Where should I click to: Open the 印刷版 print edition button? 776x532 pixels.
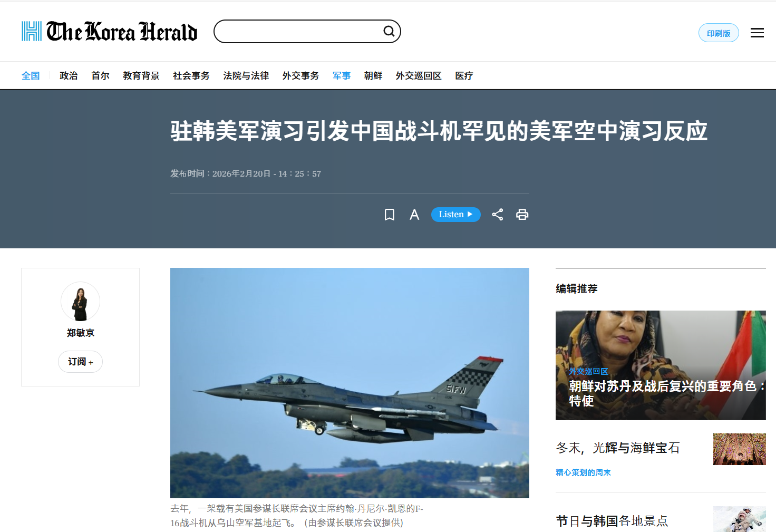click(x=719, y=33)
